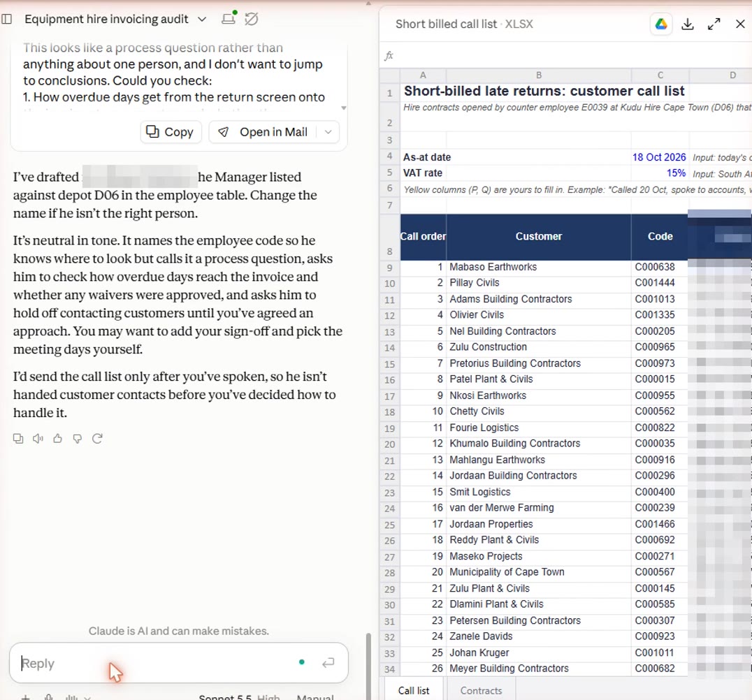Select the van der Merwe Farming cell
Image resolution: width=752 pixels, height=700 pixels.
539,508
